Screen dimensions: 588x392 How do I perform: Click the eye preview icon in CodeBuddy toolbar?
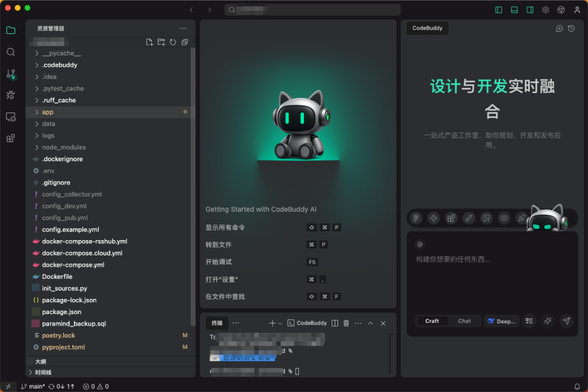pos(504,218)
